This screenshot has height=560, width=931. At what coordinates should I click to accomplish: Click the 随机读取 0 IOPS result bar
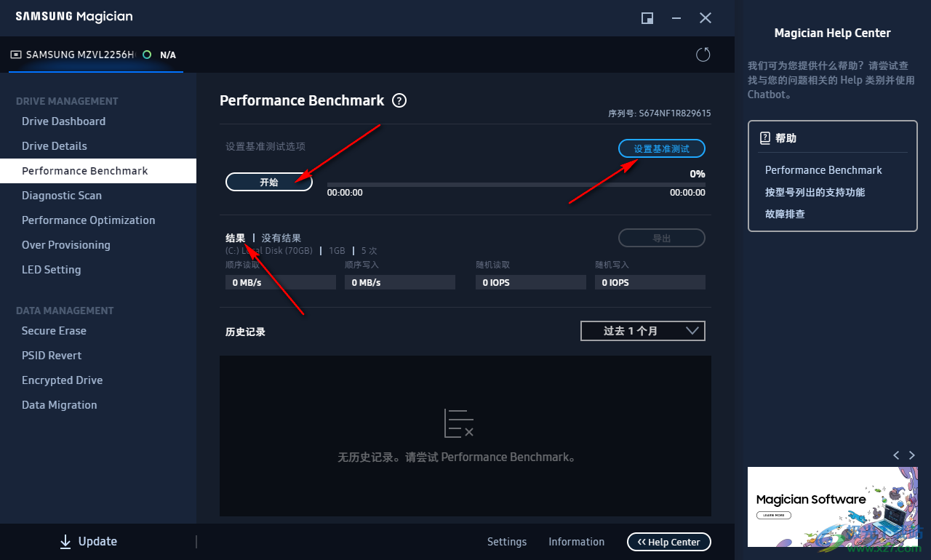click(531, 282)
